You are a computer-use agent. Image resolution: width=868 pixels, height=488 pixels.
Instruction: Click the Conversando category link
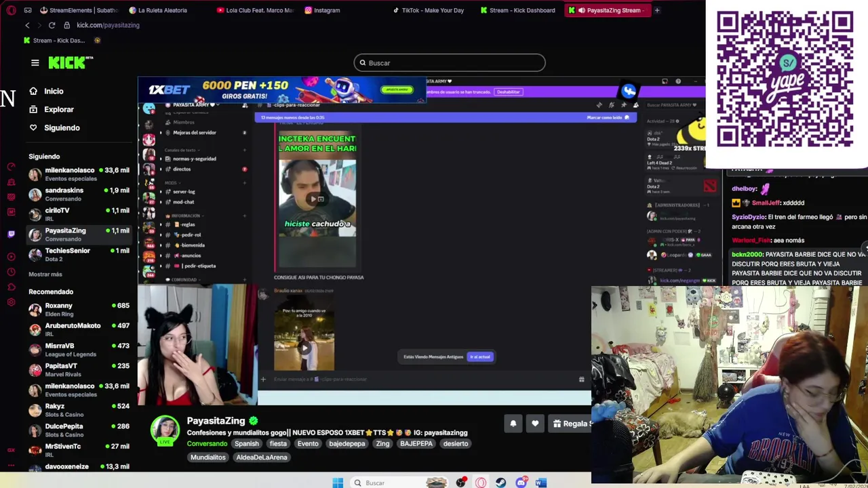207,443
